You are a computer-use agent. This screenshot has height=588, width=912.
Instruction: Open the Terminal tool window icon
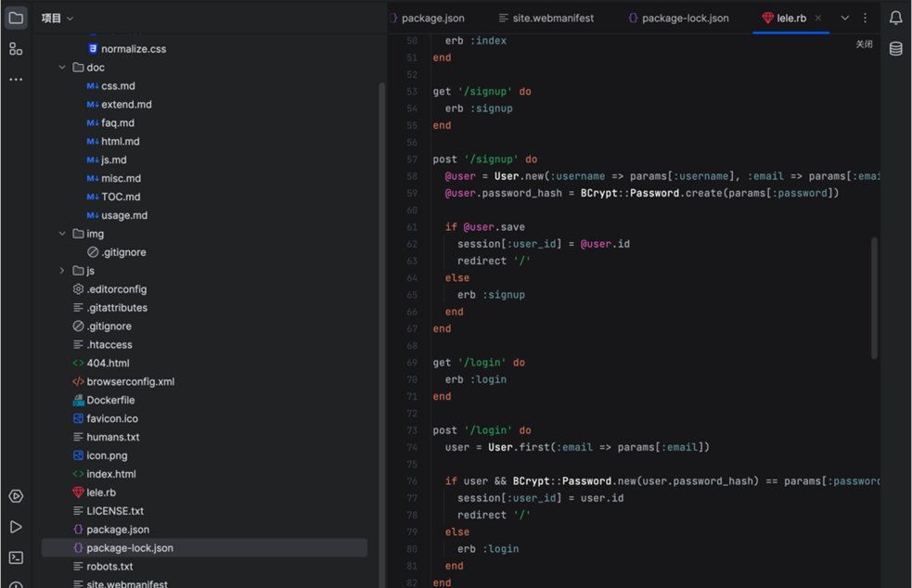point(16,557)
